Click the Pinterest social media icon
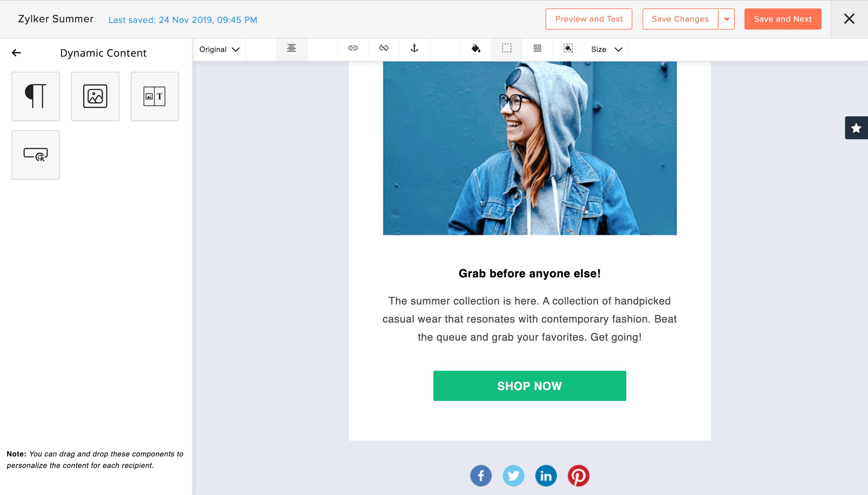868x495 pixels. 578,475
